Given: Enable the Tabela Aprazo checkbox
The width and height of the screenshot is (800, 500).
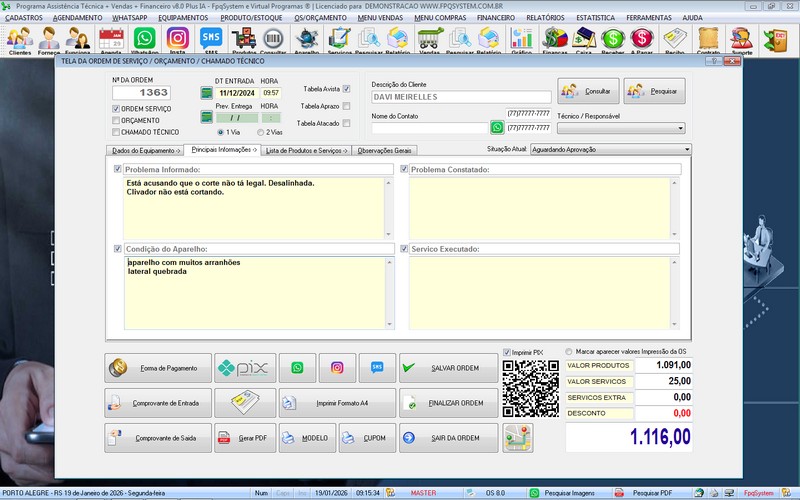Looking at the screenshot, I should (346, 106).
